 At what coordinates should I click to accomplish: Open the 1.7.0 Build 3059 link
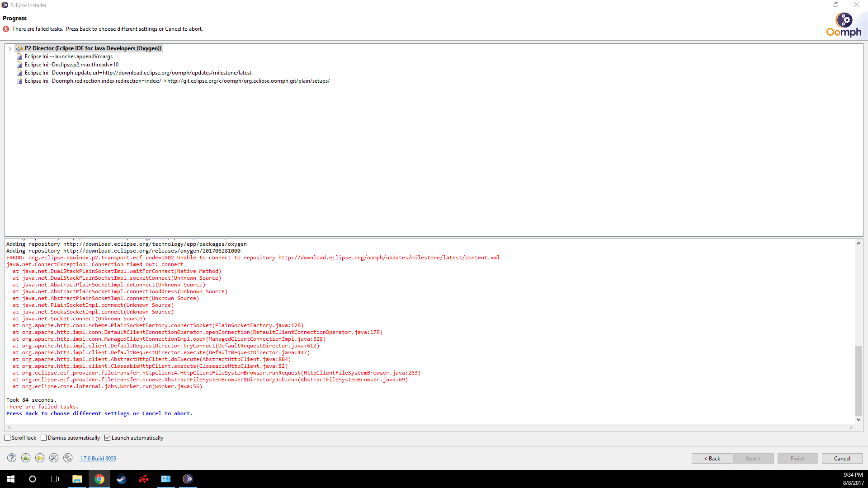tap(98, 459)
